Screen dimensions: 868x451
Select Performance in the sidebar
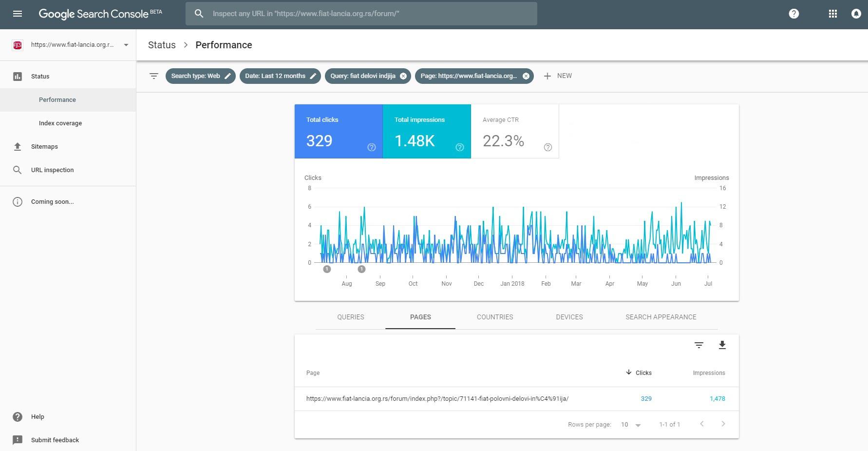point(68,100)
